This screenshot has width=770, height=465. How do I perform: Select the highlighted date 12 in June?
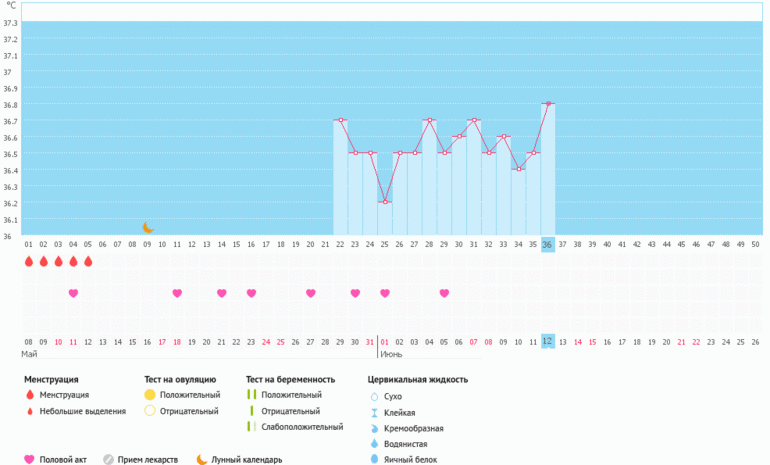pyautogui.click(x=547, y=341)
